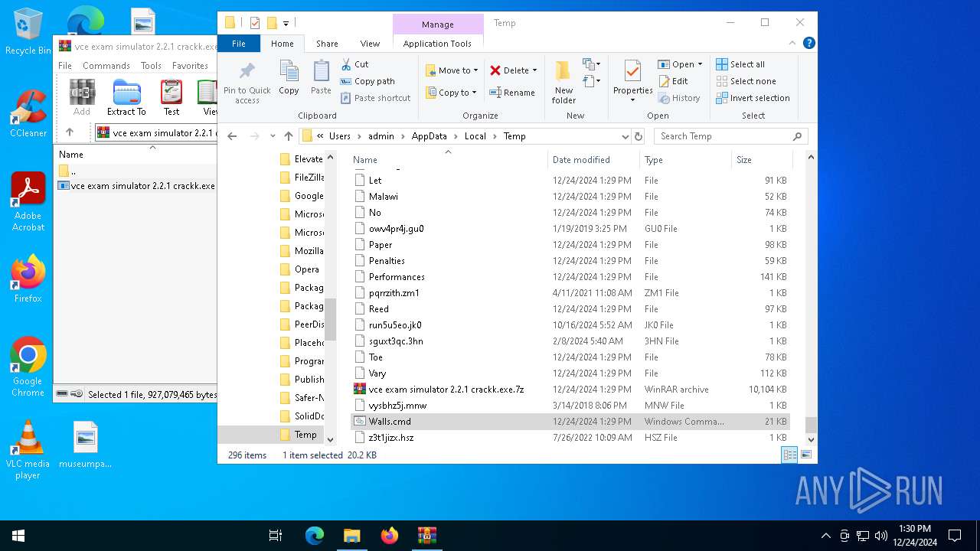Open Google Chrome desktop shortcut
Screen dimensions: 980x551
click(28, 367)
